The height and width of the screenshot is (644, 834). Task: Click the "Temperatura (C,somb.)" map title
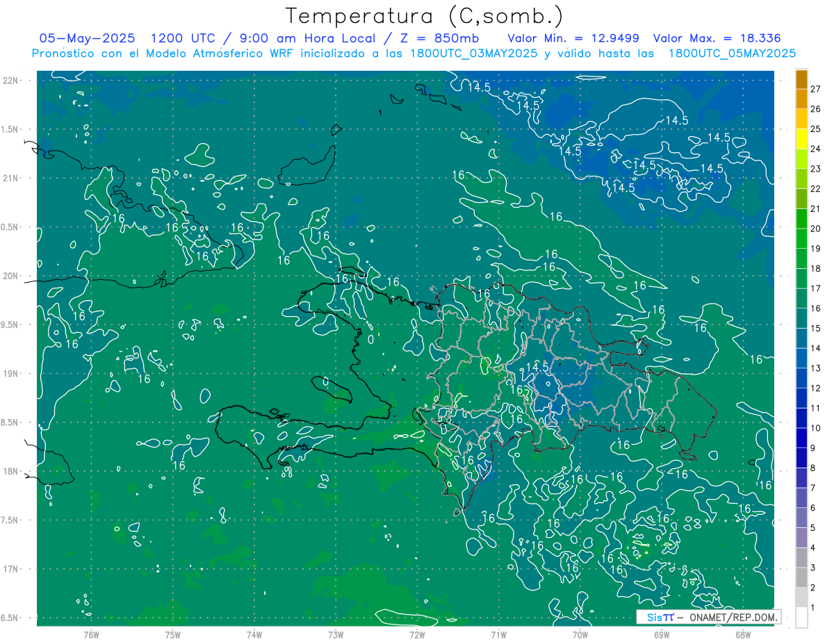424,17
